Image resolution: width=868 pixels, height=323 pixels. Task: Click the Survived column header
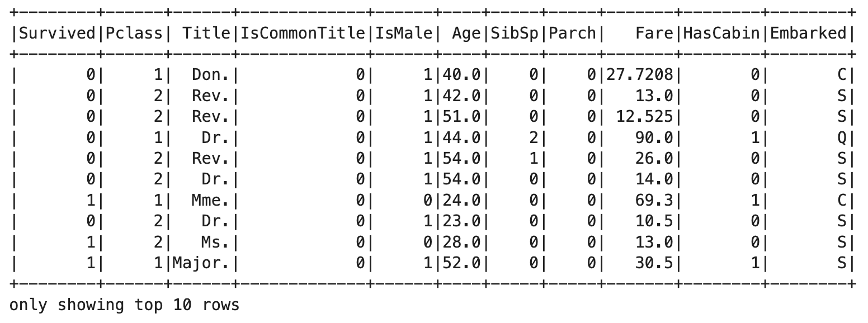[x=58, y=34]
